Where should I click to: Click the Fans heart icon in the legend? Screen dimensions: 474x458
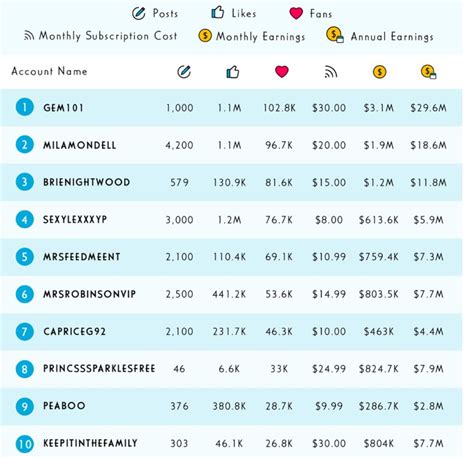coord(296,13)
